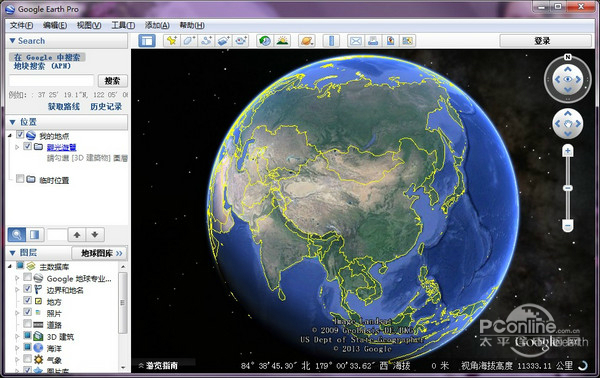This screenshot has width=600, height=378.
Task: Toggle the sidebar visibility toolbar icon
Action: (147, 41)
